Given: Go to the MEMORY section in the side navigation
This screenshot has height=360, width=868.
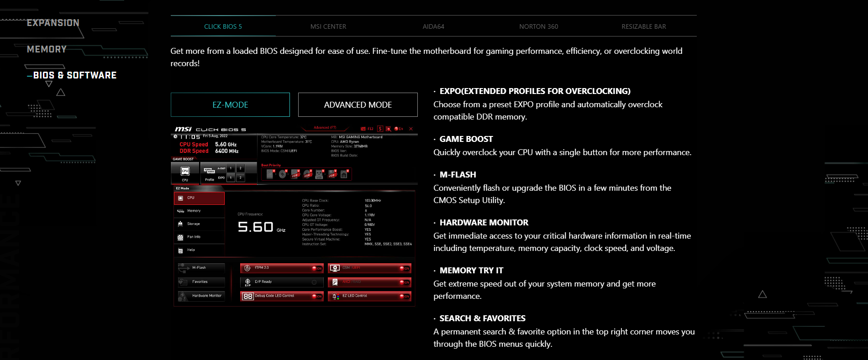Looking at the screenshot, I should point(47,49).
